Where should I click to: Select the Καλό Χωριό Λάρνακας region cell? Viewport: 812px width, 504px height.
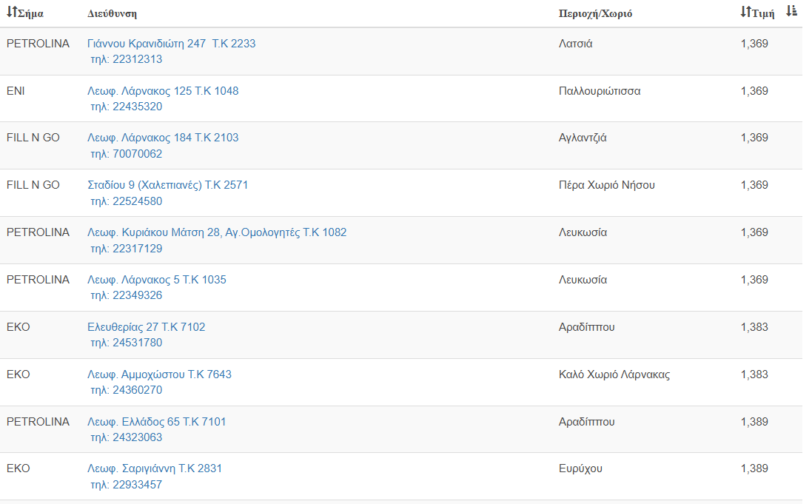pyautogui.click(x=614, y=374)
